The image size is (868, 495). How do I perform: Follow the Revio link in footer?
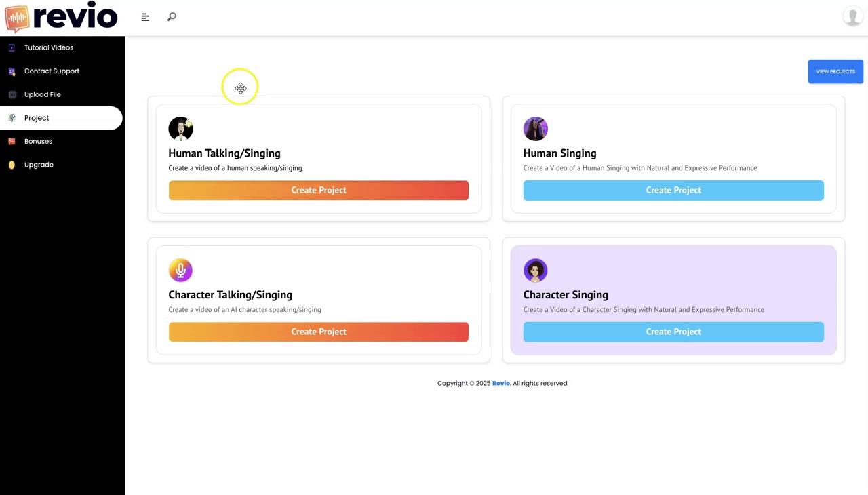pyautogui.click(x=501, y=384)
